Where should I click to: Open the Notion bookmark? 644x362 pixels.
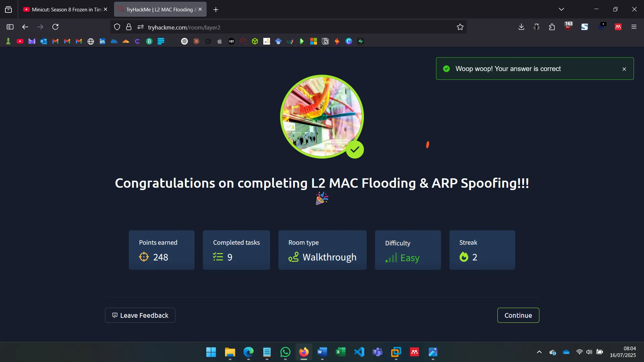pos(326,41)
